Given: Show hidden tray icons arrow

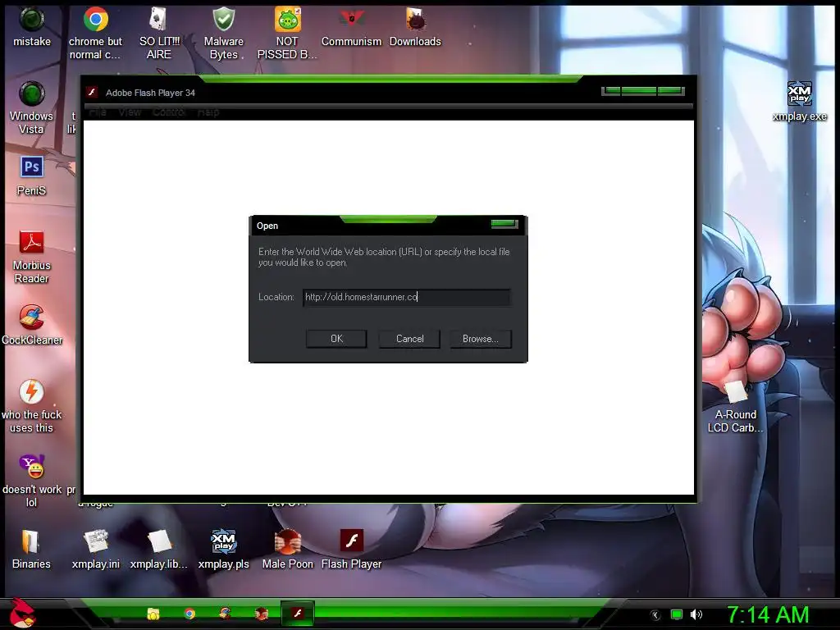Looking at the screenshot, I should click(655, 615).
